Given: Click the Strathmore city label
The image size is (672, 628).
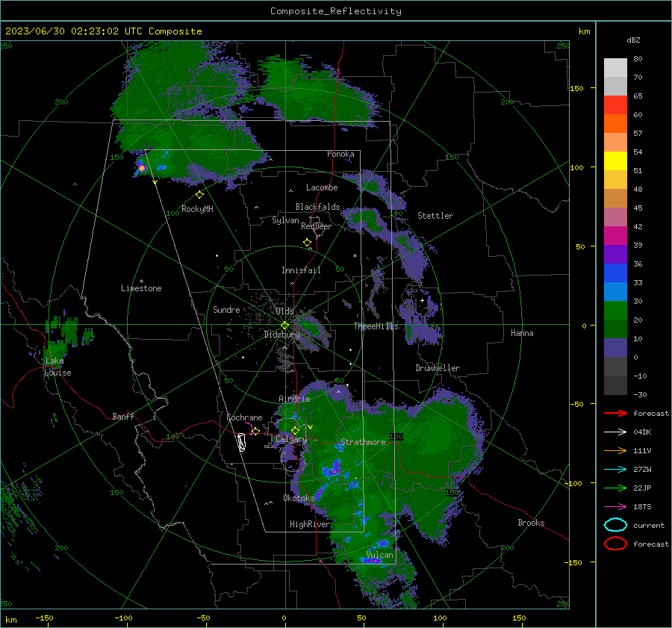Looking at the screenshot, I should point(363,442).
